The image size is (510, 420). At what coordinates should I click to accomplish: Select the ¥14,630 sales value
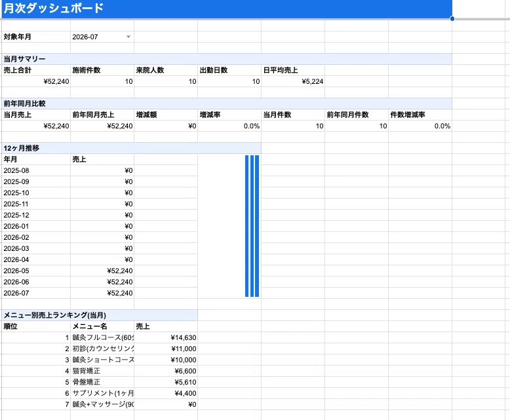click(x=166, y=337)
